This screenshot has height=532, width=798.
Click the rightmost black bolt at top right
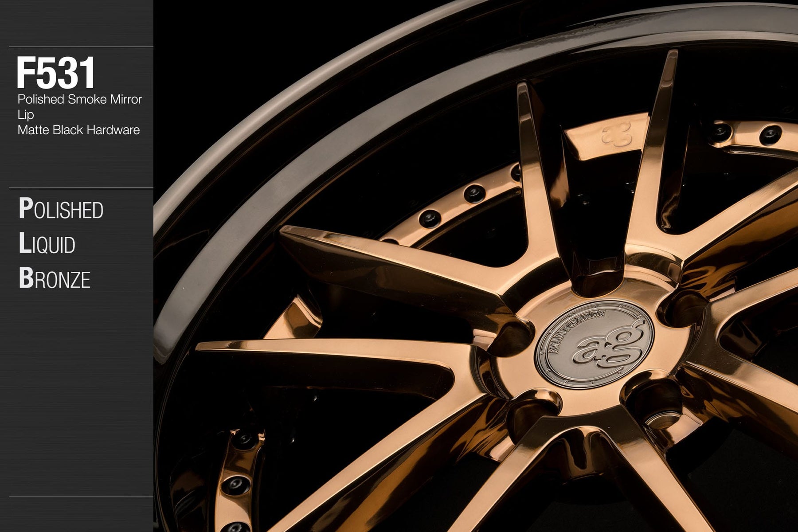[770, 134]
